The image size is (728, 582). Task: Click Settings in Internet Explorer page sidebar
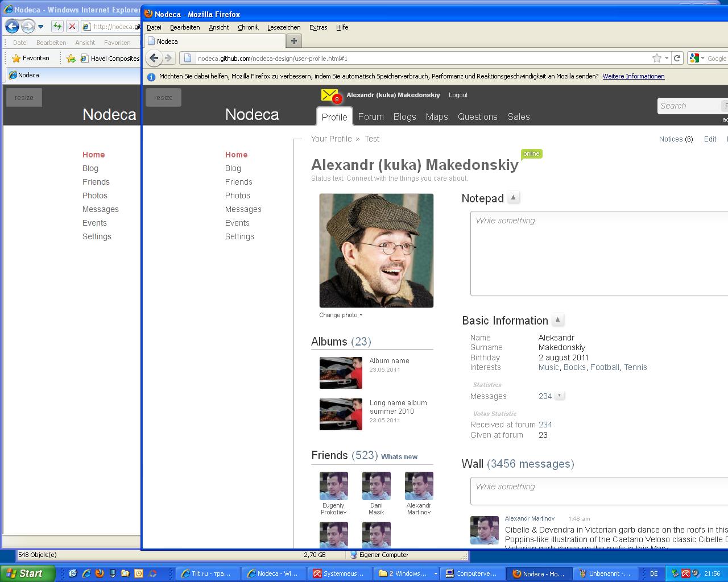coord(97,236)
